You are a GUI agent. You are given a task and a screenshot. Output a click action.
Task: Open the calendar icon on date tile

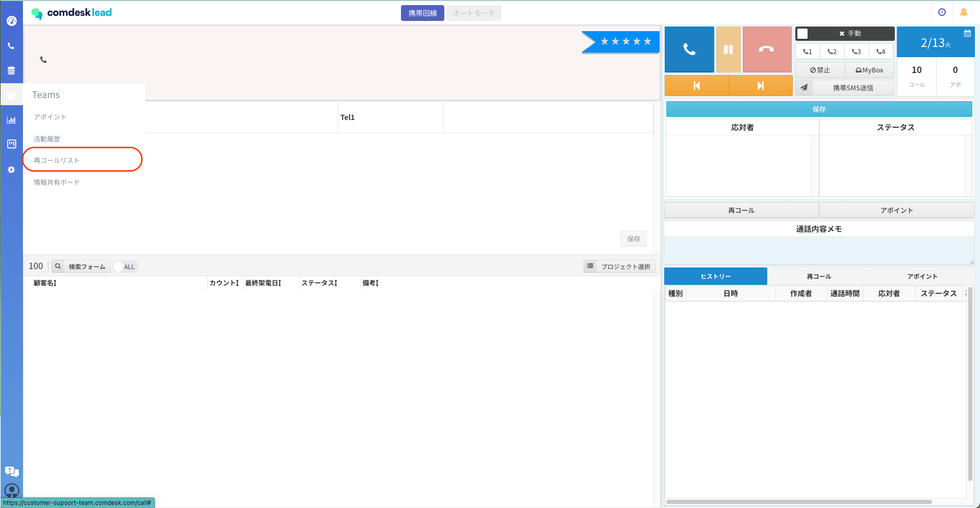click(x=967, y=33)
